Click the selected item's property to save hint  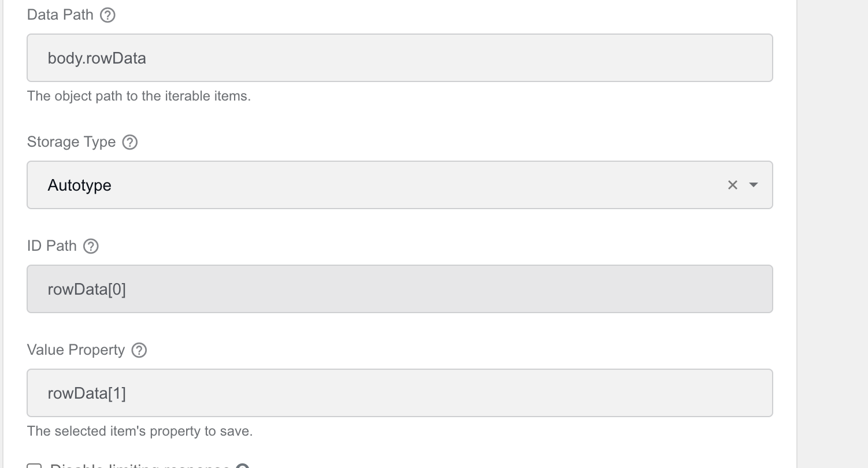pos(140,431)
